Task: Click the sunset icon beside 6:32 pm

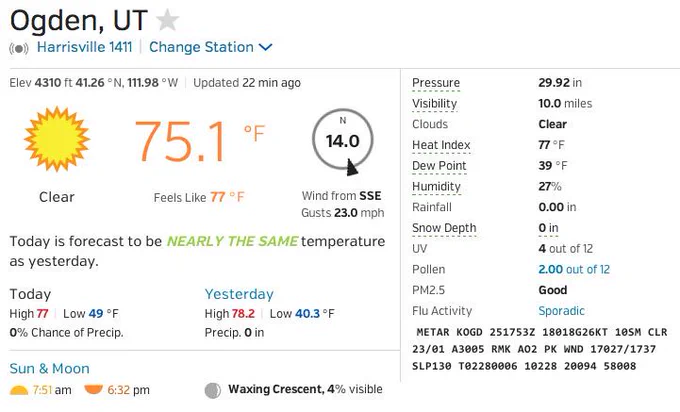Action: coord(93,389)
